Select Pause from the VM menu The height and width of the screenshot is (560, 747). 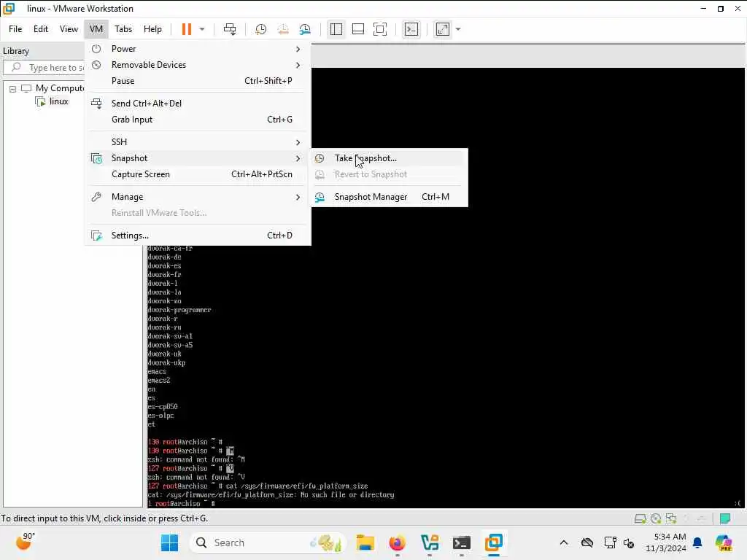[x=198, y=81]
